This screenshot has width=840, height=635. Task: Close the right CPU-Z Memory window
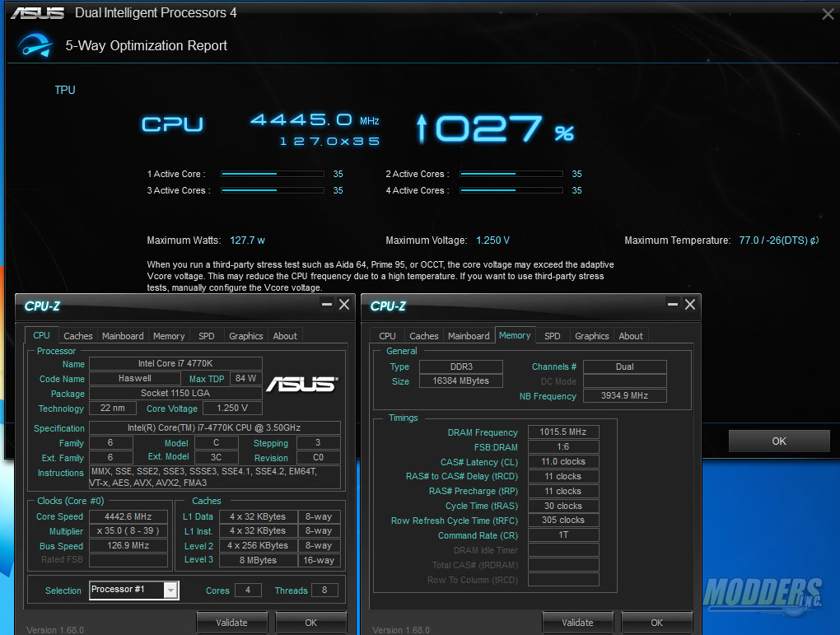690,305
